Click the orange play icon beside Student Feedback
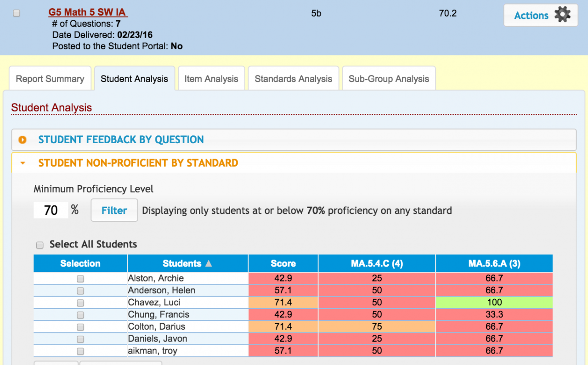 pyautogui.click(x=23, y=140)
